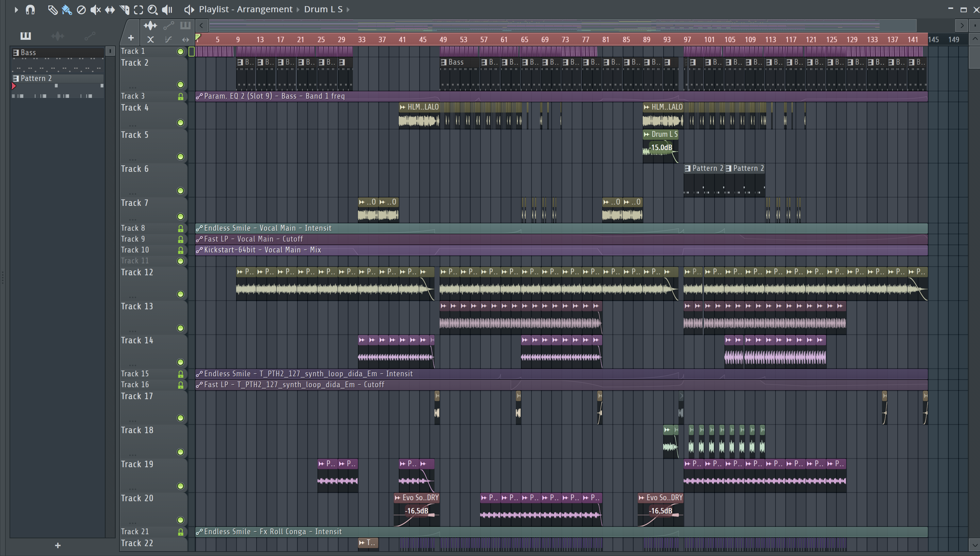
Task: Open the Track 2 ellipsis menu
Action: [x=132, y=87]
